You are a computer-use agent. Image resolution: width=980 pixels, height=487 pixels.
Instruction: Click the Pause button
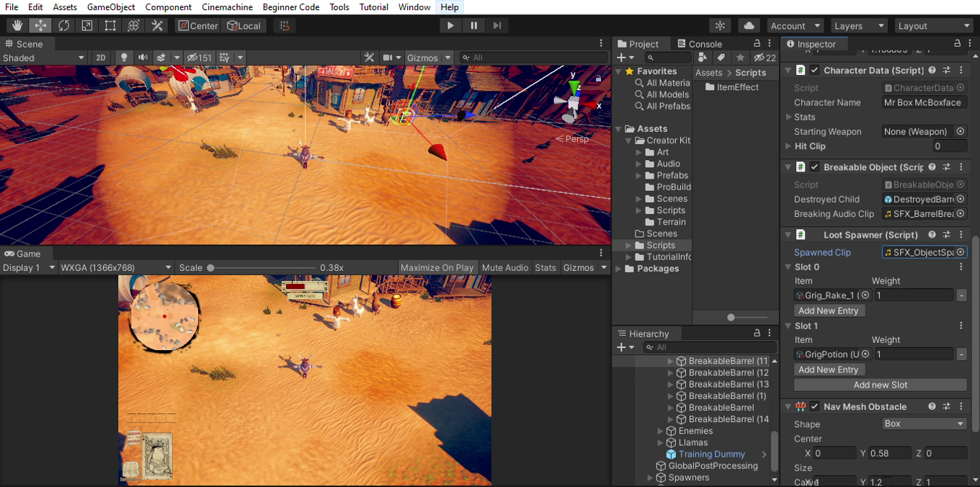point(473,25)
